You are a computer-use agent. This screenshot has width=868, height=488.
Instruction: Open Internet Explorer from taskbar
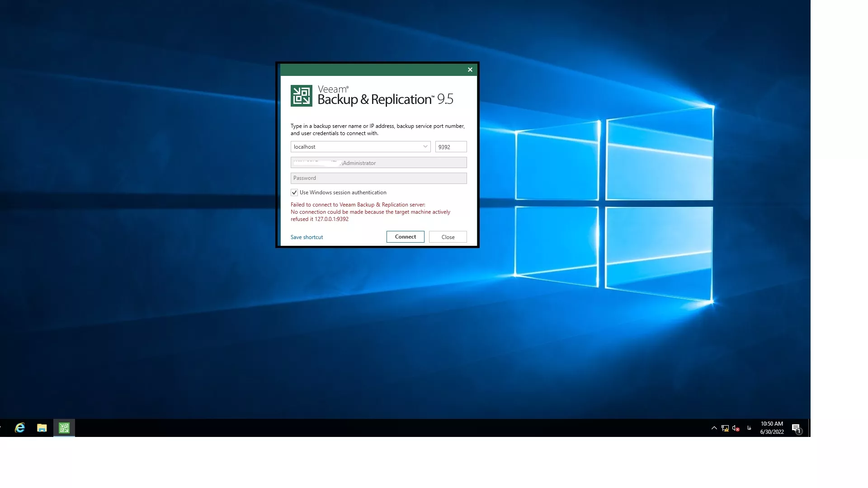(x=20, y=428)
